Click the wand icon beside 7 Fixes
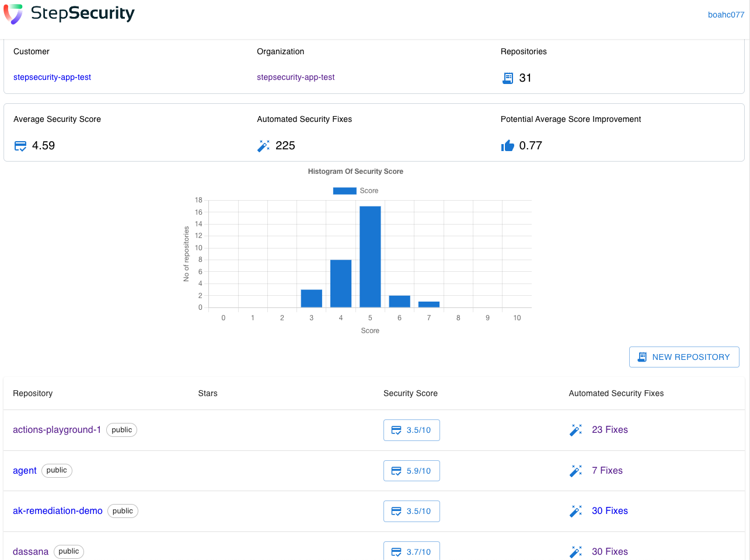This screenshot has height=560, width=750. click(x=575, y=471)
